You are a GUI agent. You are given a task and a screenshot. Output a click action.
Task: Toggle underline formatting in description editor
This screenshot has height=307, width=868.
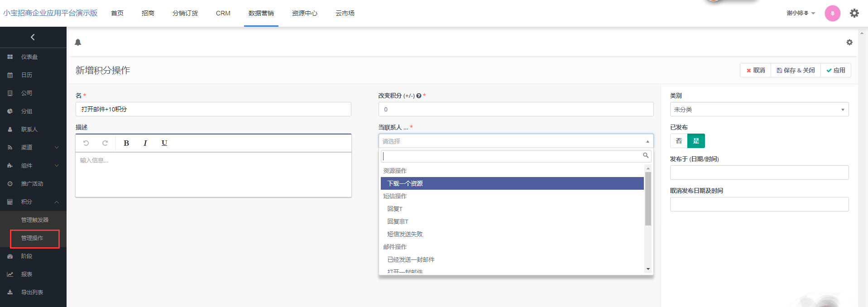tap(164, 143)
